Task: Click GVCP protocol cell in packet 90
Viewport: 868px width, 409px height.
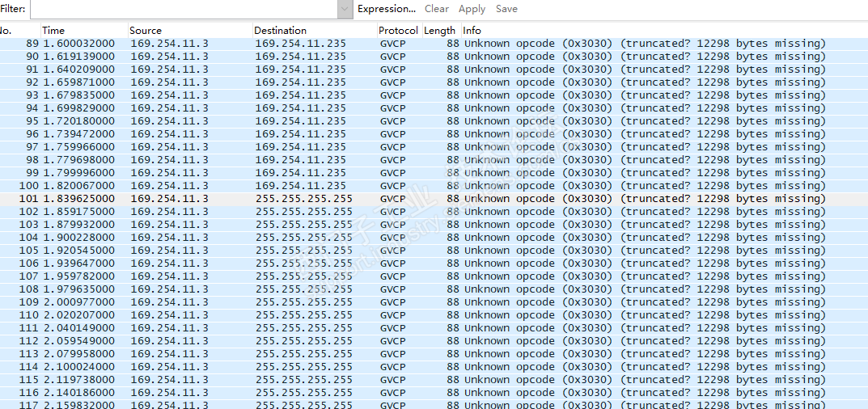Action: point(393,57)
